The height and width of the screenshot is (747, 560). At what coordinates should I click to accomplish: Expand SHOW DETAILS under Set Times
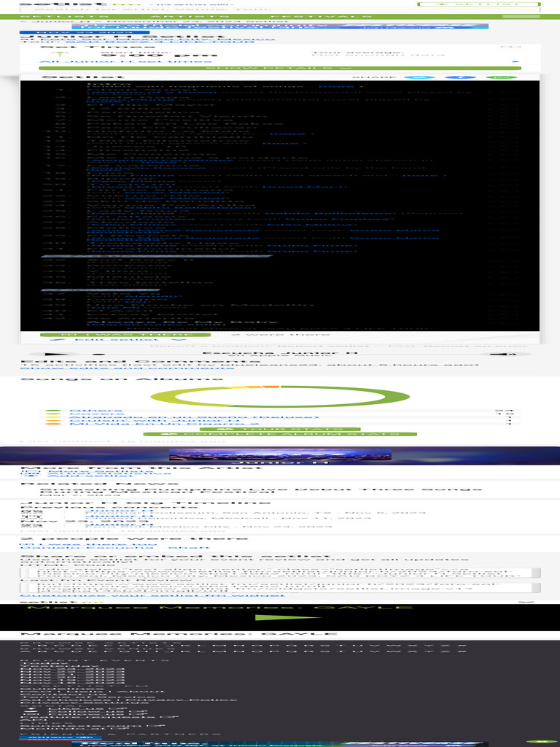[280, 68]
